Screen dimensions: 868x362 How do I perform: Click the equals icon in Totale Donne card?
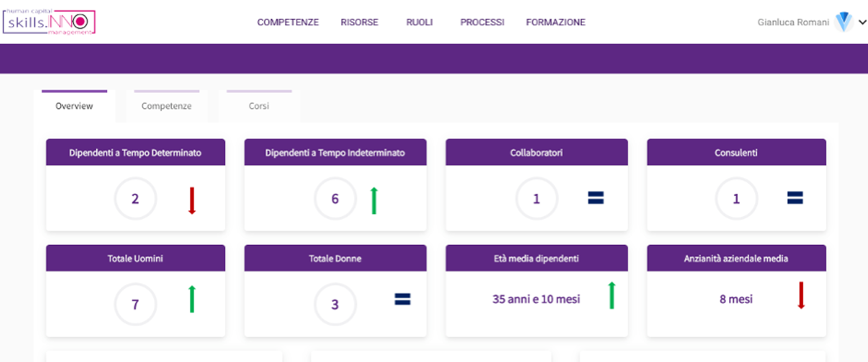[402, 299]
